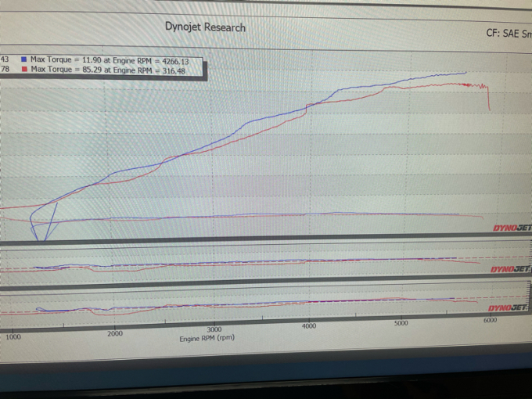This screenshot has height=399, width=532.
Task: Click the sharp drop at the end of the red curve
Action: [x=488, y=99]
